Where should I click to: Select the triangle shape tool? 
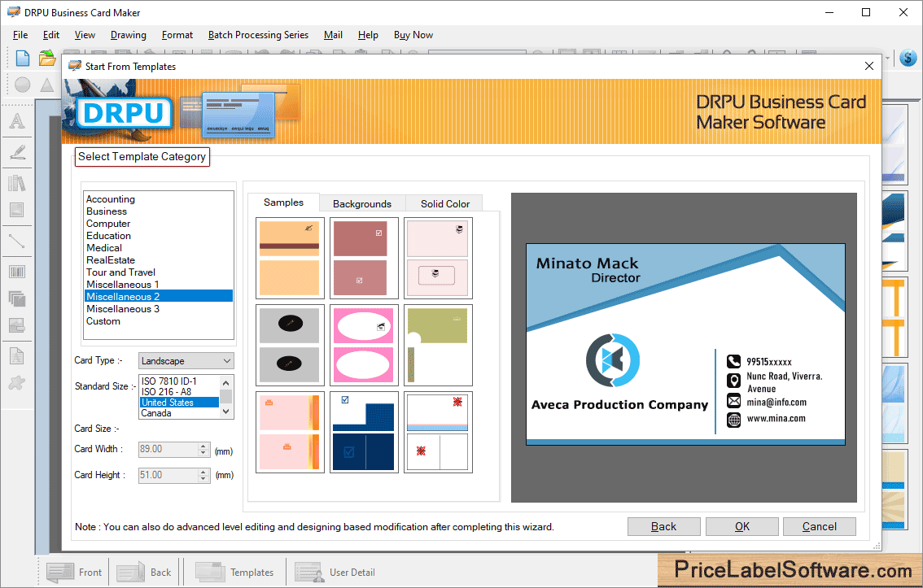[x=47, y=85]
